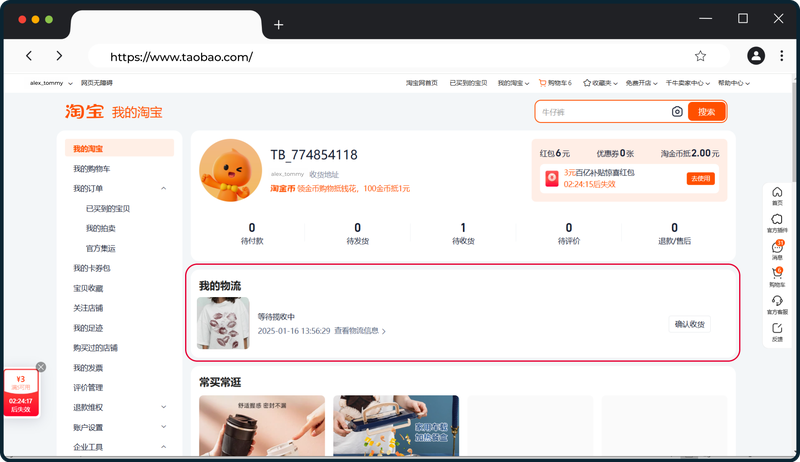The width and height of the screenshot is (800, 462).
Task: Open 评价管理 in left sidebar
Action: coord(88,388)
